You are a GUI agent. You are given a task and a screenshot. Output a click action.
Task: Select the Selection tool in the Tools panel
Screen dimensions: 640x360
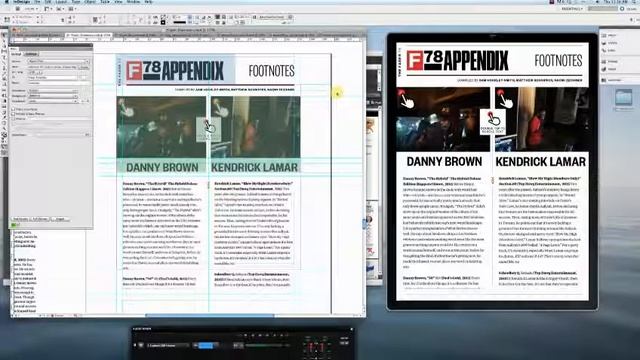tap(5, 36)
